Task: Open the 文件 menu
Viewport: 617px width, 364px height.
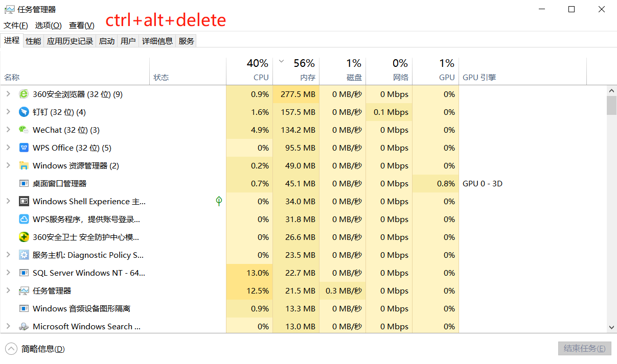Action: pos(15,25)
